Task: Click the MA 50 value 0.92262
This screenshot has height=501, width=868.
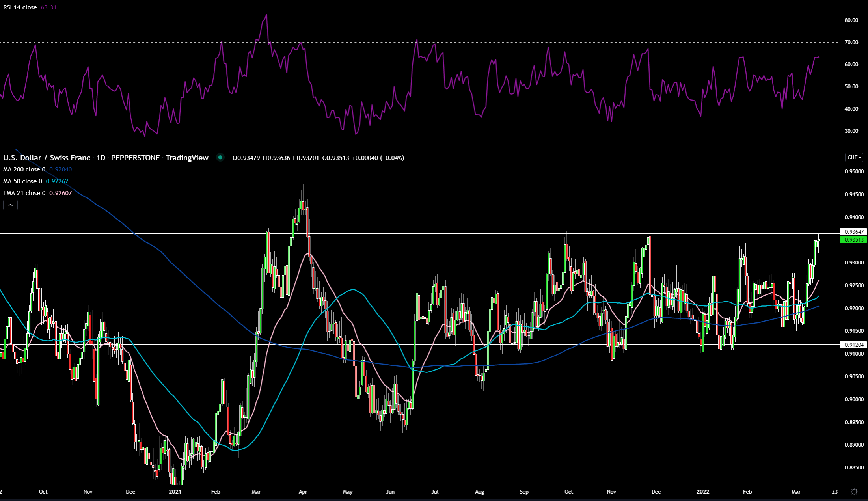Action: pos(57,181)
